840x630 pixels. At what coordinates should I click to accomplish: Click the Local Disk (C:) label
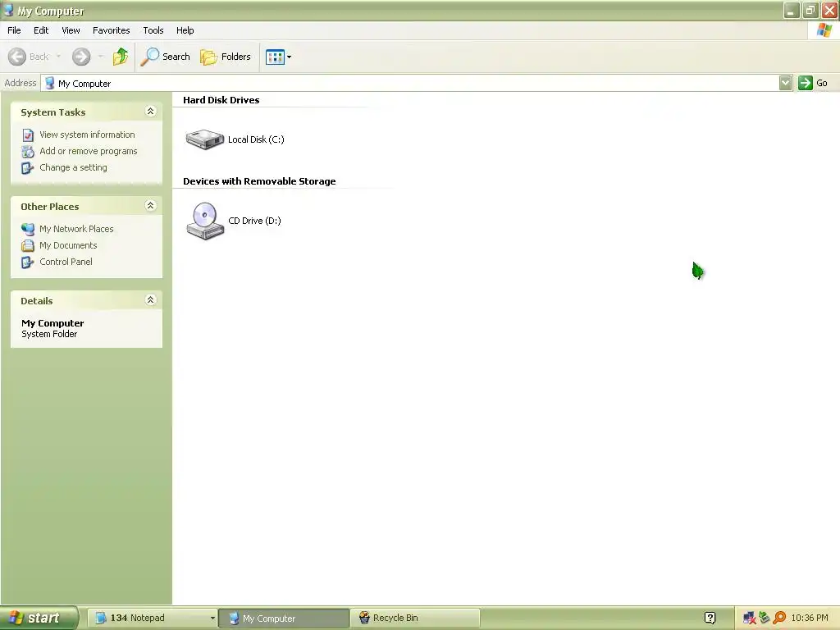(x=256, y=139)
